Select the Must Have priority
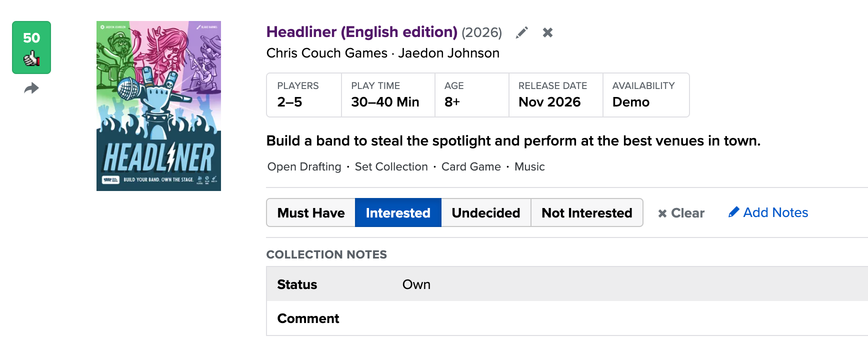The image size is (868, 356). point(311,212)
